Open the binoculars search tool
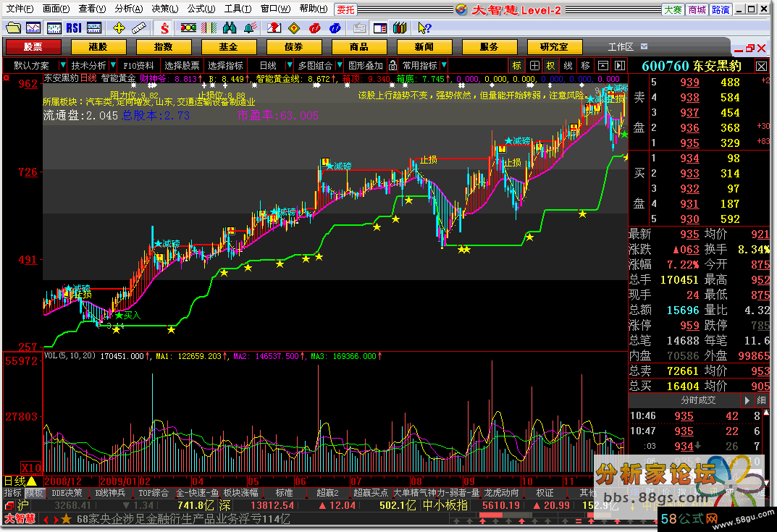 coord(230,28)
